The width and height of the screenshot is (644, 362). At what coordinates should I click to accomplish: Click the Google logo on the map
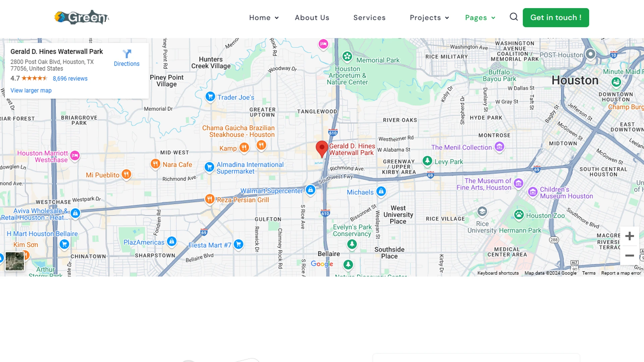(322, 264)
